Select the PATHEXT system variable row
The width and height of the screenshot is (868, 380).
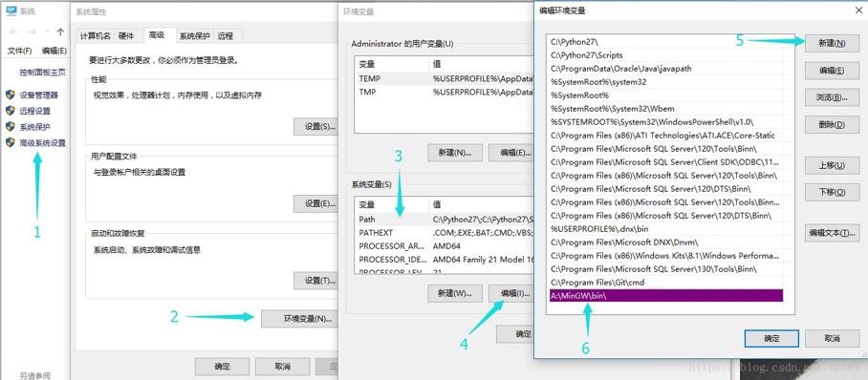[x=444, y=232]
